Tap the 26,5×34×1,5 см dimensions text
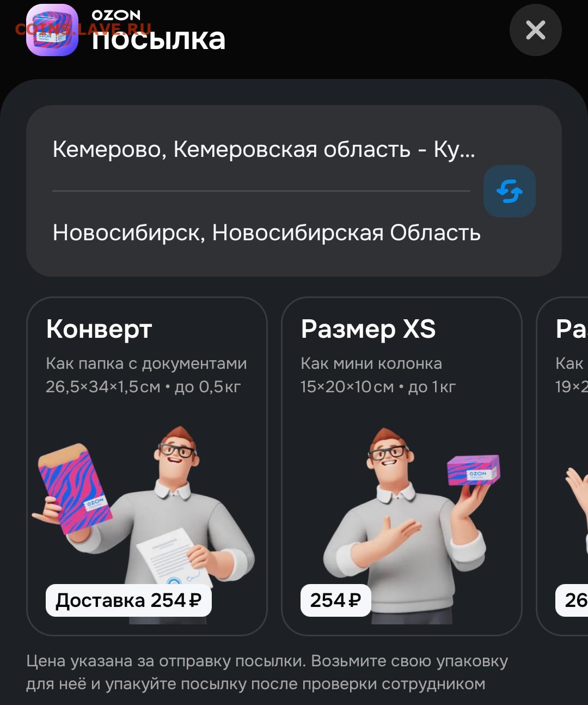This screenshot has width=588, height=705. 103,387
